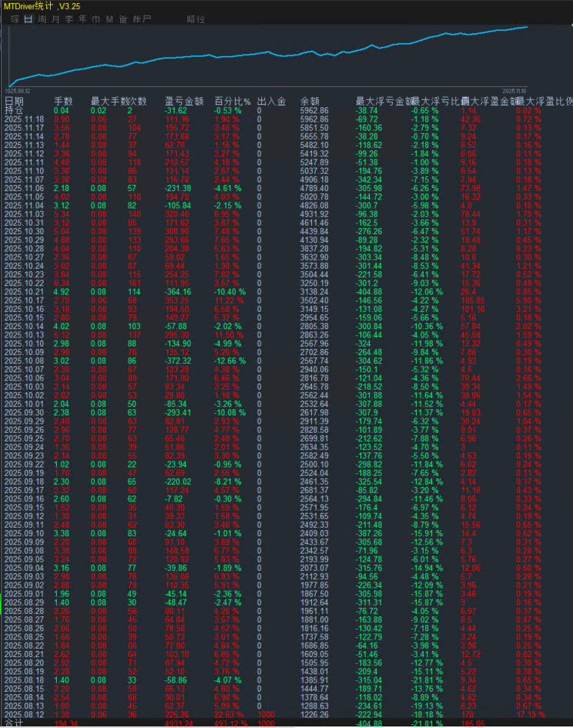This screenshot has height=728, width=573.
Task: Click the balance value 1226.26
Action: (314, 715)
